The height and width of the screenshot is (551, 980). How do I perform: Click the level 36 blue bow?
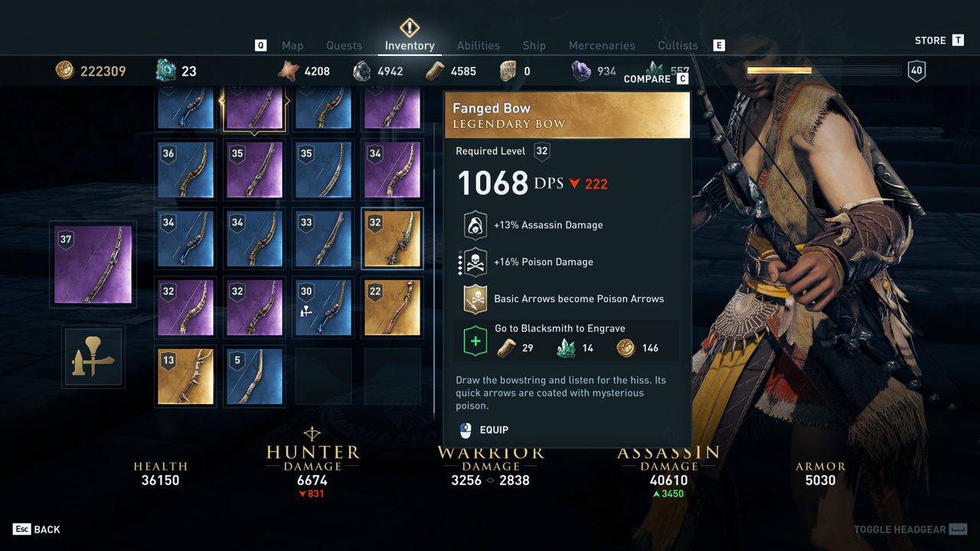185,170
